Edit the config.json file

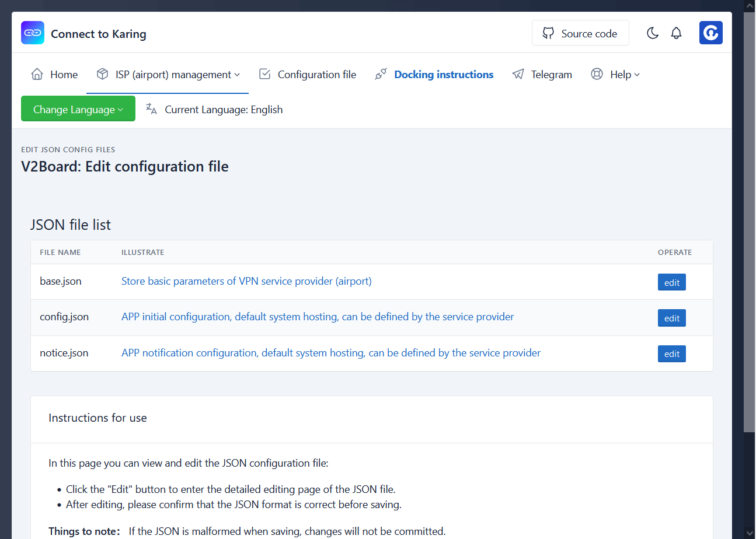pos(671,318)
